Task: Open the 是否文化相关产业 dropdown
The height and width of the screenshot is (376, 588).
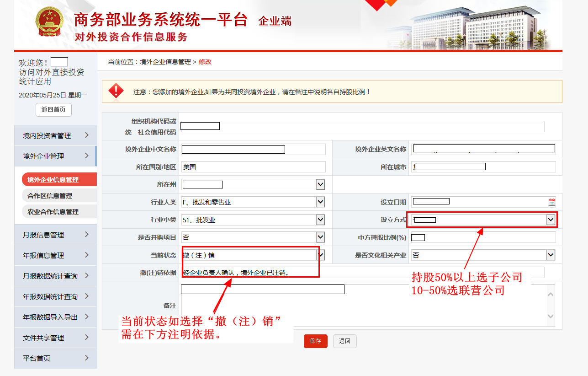Action: pyautogui.click(x=551, y=255)
